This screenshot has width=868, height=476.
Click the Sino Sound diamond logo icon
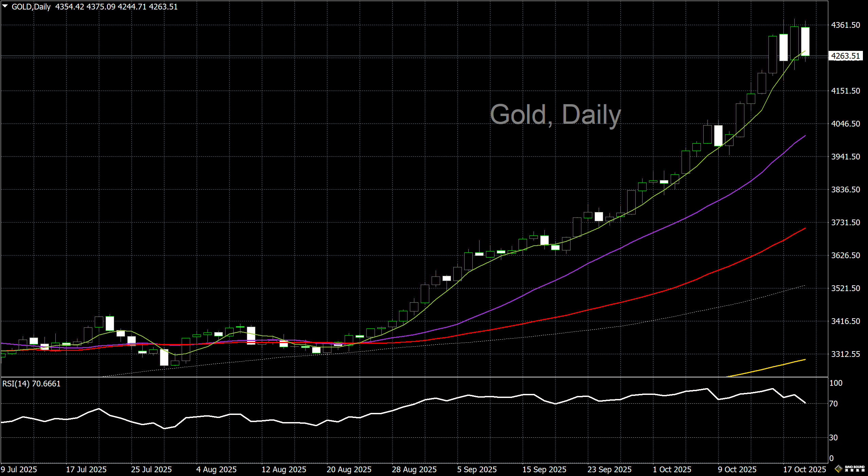click(x=838, y=469)
